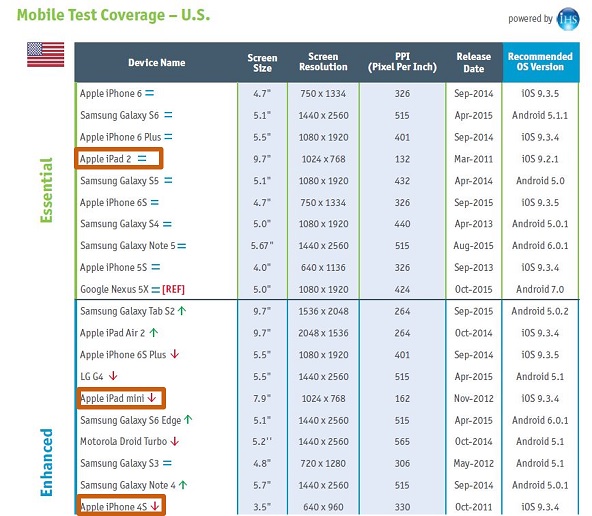Click the red [REF] tag on Google Nexus 5X

click(x=173, y=290)
